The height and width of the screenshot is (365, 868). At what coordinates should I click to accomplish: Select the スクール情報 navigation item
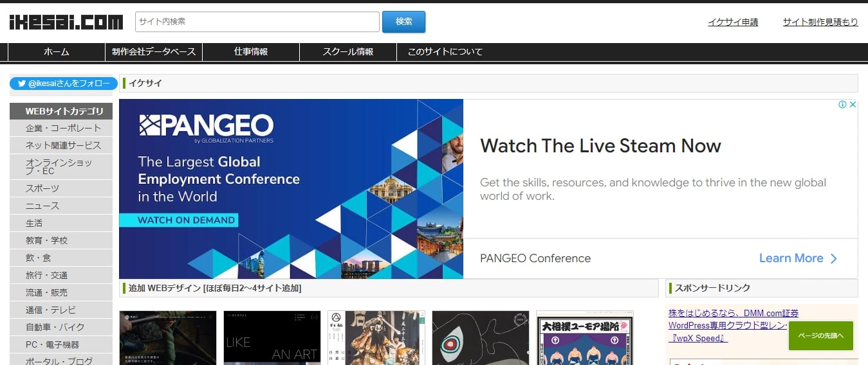coord(348,52)
